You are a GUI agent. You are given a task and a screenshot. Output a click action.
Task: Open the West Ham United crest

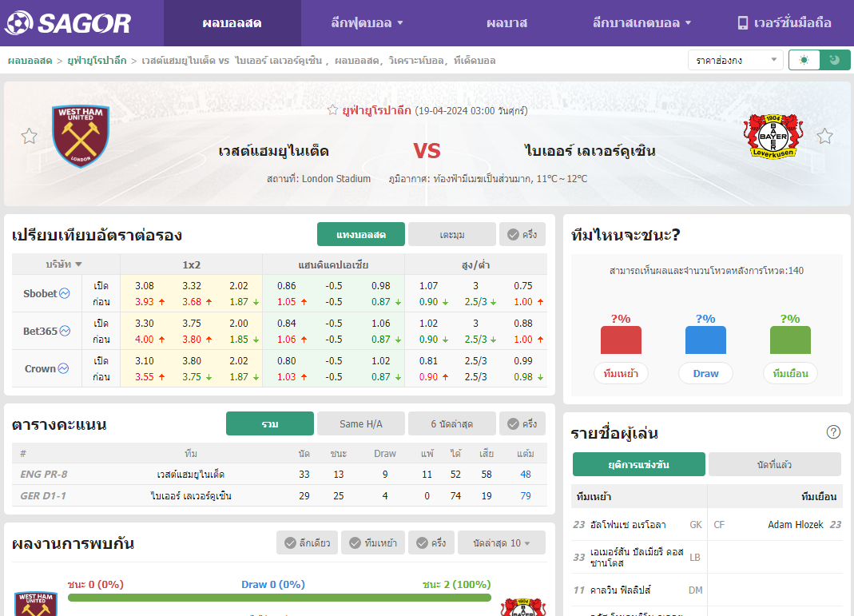click(81, 136)
